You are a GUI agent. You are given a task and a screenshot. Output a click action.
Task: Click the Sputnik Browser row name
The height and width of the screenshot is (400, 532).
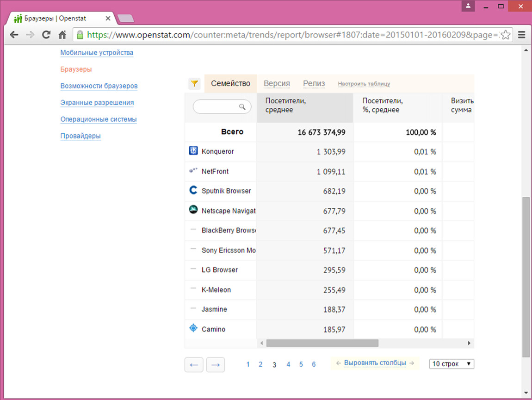226,191
